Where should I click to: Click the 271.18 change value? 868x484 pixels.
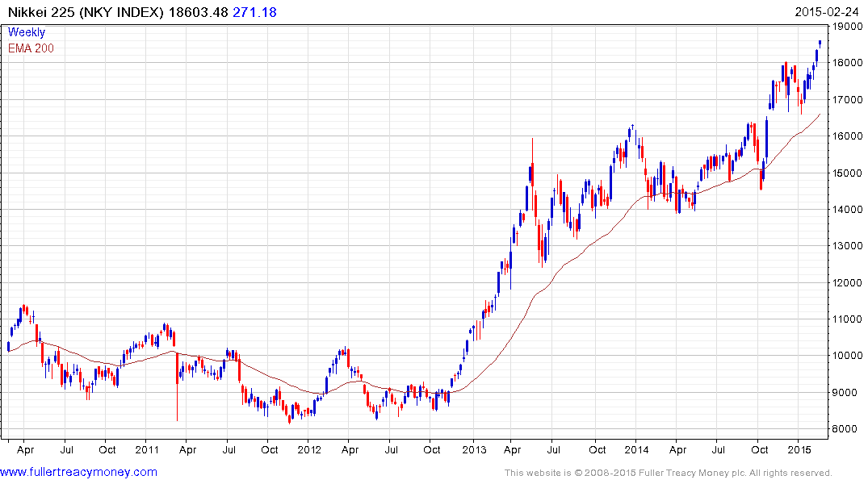click(254, 12)
